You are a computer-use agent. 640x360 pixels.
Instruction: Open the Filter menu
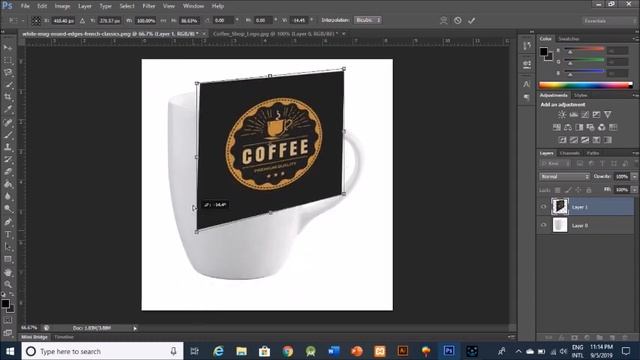click(x=149, y=6)
